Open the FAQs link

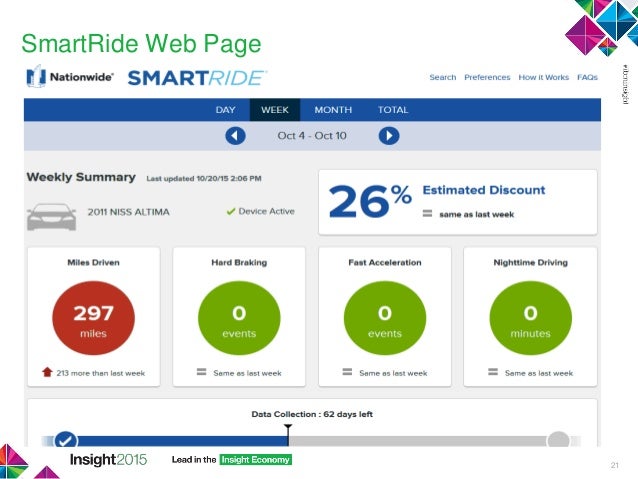(x=587, y=77)
